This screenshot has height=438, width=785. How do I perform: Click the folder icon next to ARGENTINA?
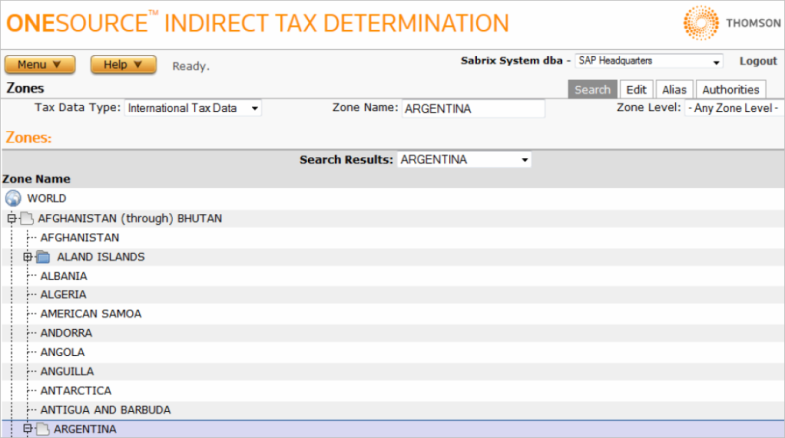point(43,429)
